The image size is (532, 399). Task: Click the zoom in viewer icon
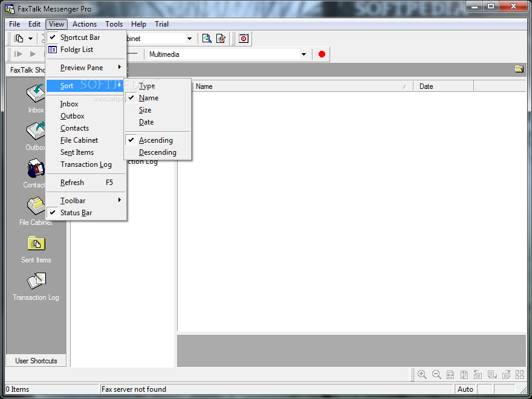[x=422, y=375]
